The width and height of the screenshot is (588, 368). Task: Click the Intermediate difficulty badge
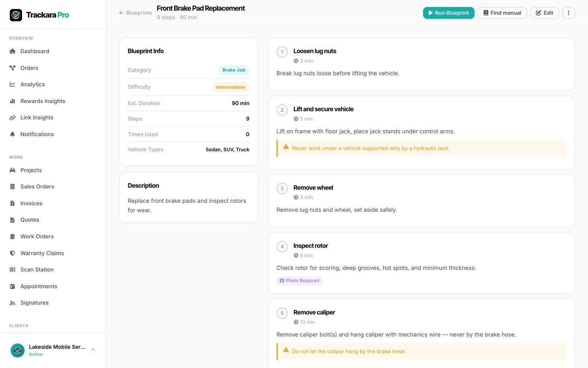[230, 87]
